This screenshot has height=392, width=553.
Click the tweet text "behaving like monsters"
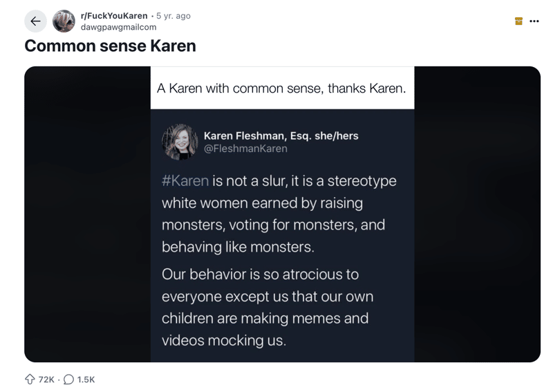point(238,247)
